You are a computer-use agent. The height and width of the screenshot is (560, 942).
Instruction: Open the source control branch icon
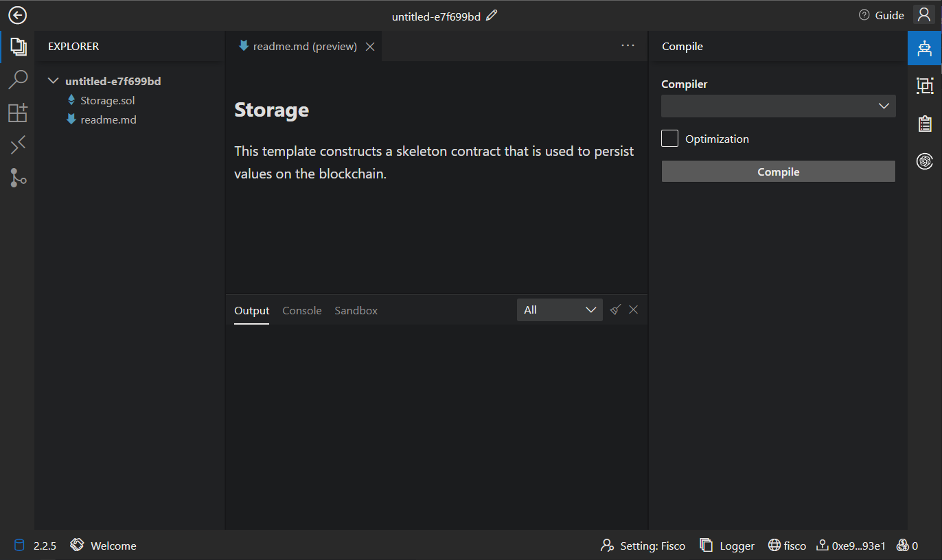[18, 178]
